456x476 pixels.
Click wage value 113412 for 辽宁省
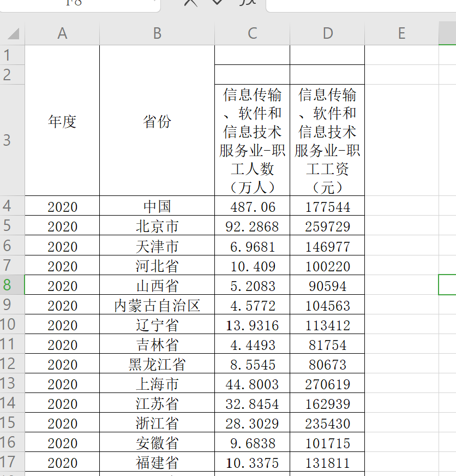[x=327, y=324]
